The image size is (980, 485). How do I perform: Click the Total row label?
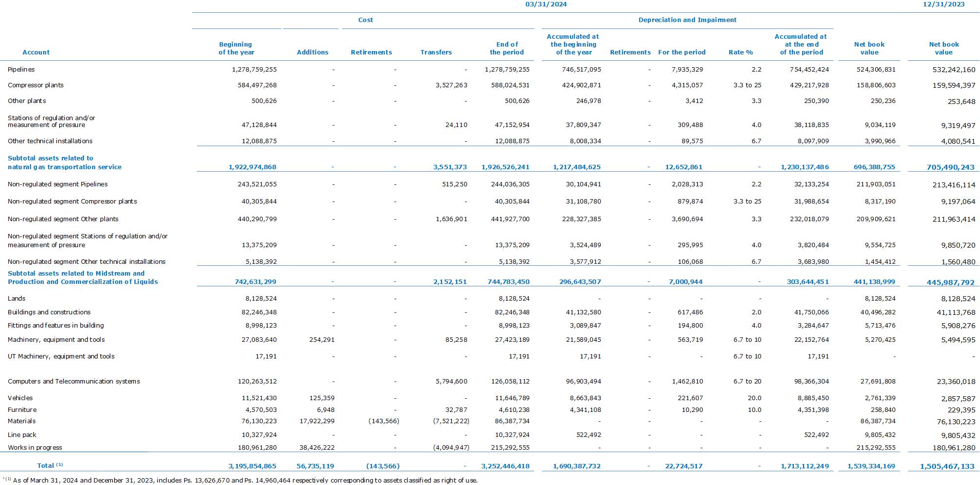point(50,465)
